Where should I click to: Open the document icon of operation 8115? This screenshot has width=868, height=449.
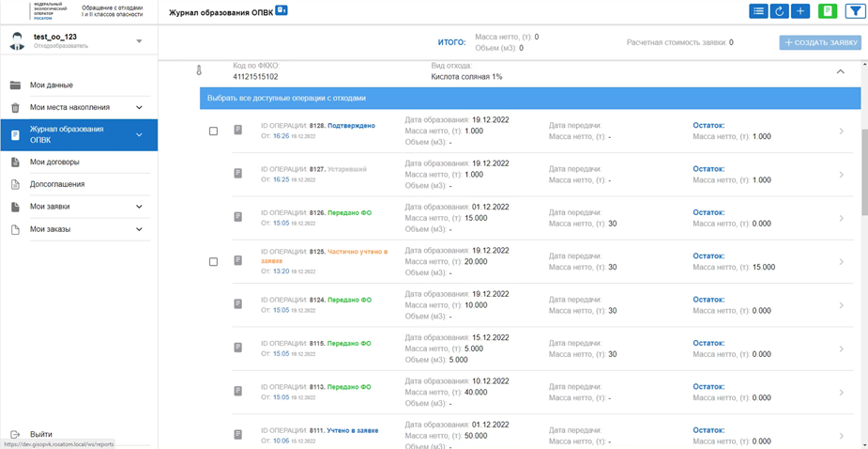point(238,348)
